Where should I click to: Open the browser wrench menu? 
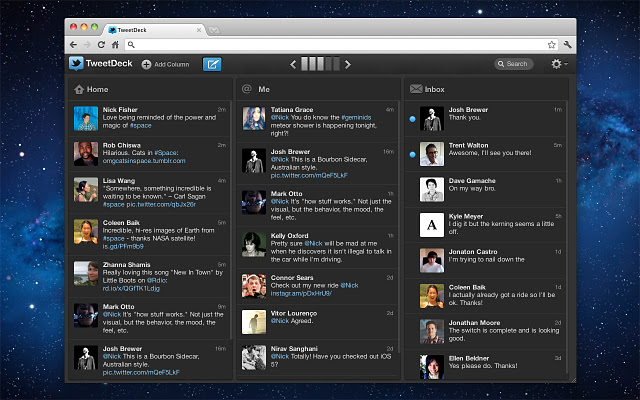tap(568, 45)
